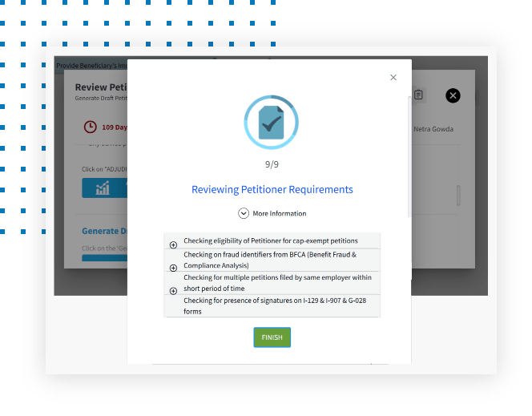Expand the cap-exempt petitions eligibility check
The height and width of the screenshot is (416, 532).
click(x=173, y=244)
